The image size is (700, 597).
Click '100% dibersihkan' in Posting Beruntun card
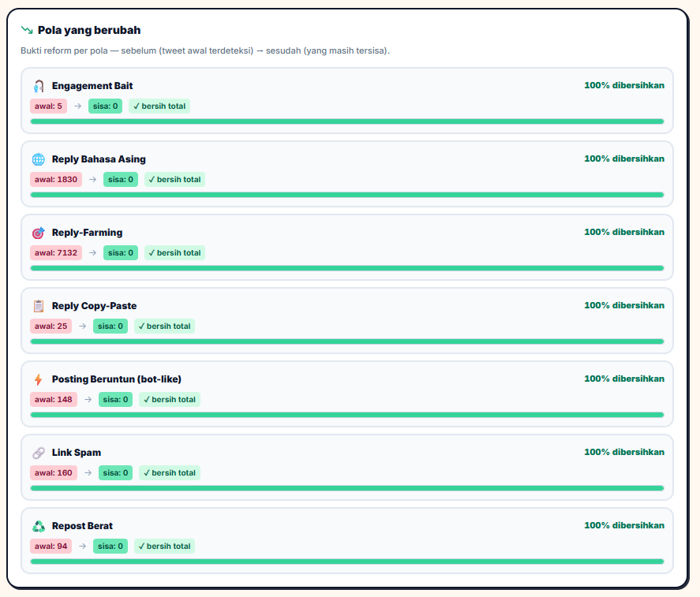pyautogui.click(x=624, y=379)
